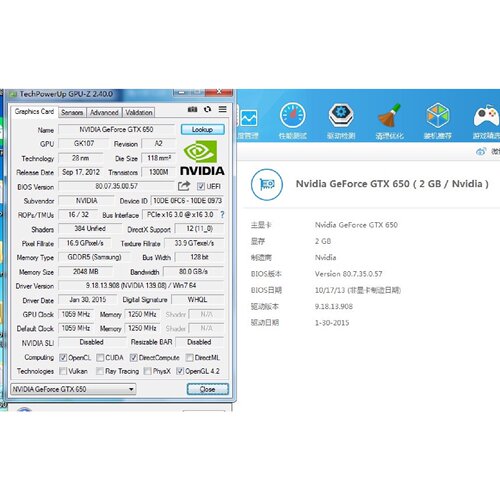Toggle the DirectML checkbox
Image resolution: width=500 pixels, height=500 pixels.
(x=189, y=358)
